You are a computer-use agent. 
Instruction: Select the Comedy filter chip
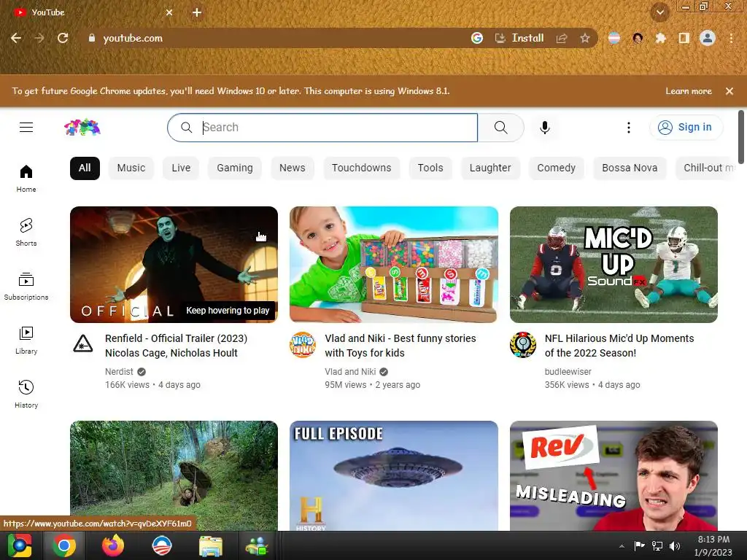tap(556, 168)
